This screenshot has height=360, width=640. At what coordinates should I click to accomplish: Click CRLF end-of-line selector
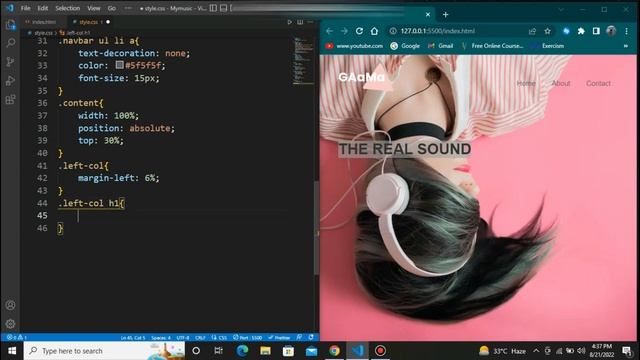pyautogui.click(x=200, y=338)
